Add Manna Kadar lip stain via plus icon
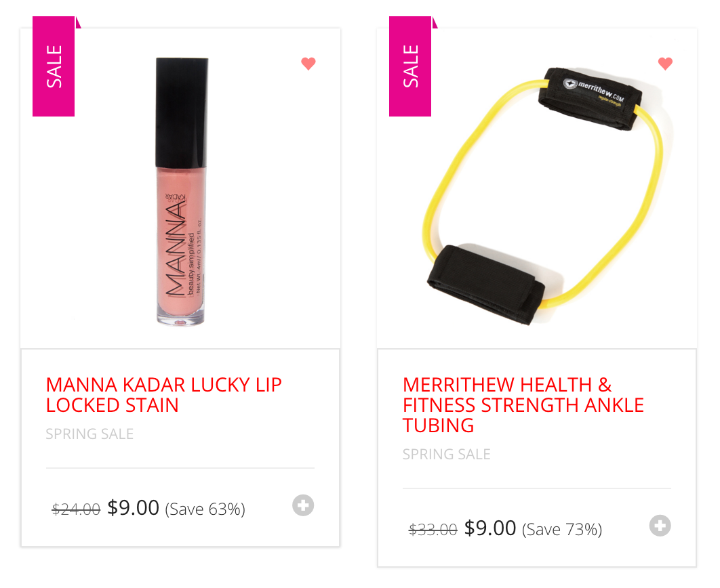This screenshot has height=588, width=720. (303, 505)
